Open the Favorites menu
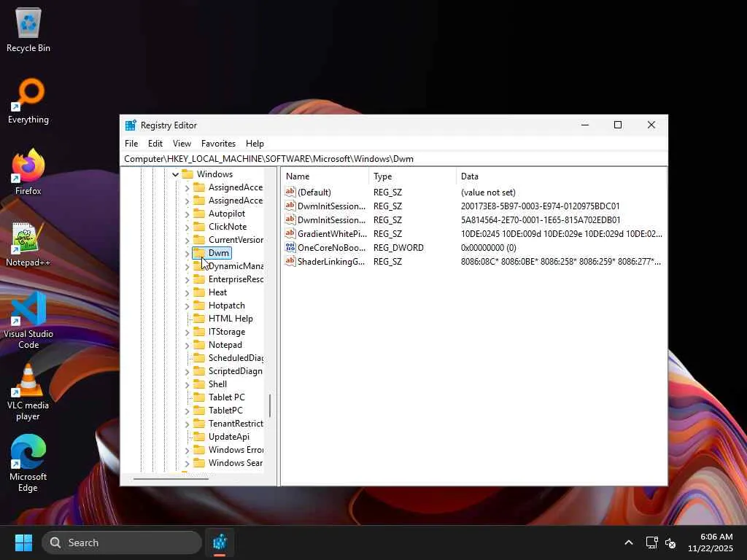Image resolution: width=747 pixels, height=560 pixels. point(218,144)
